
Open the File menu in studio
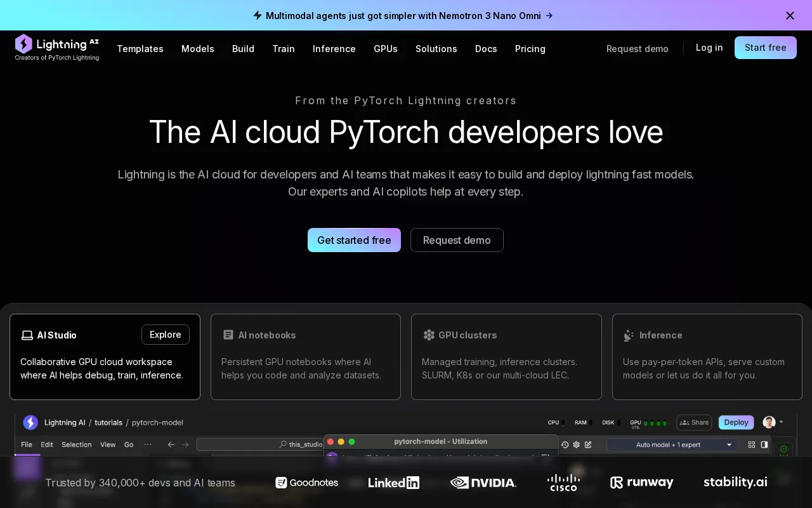27,444
